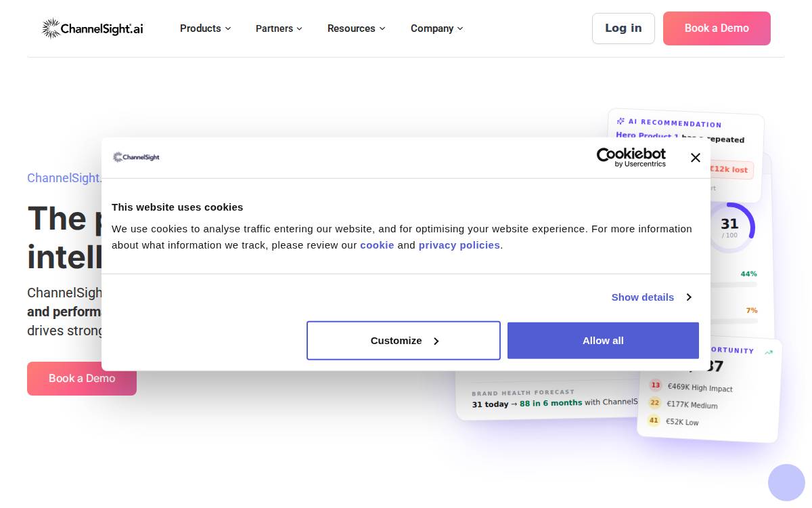
Task: Click the Brand Health Forecast text
Action: pyautogui.click(x=523, y=392)
